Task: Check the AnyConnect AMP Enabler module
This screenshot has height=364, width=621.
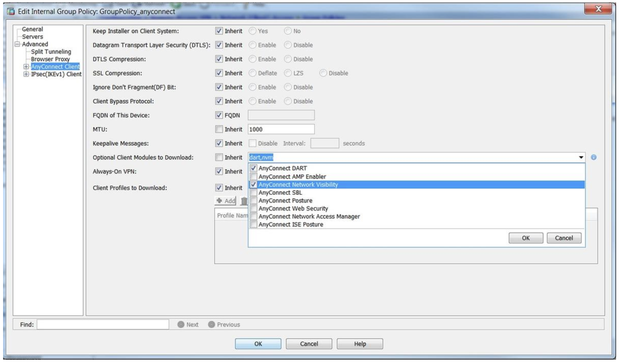Action: [x=254, y=176]
